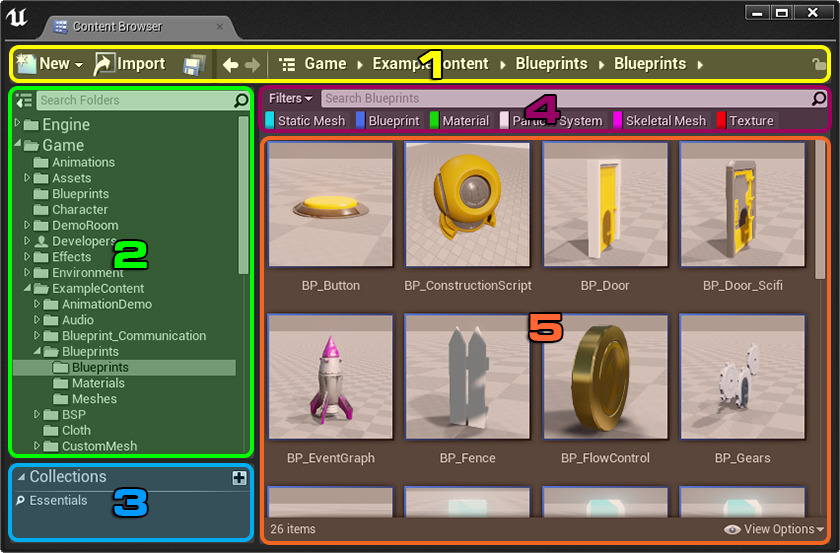Select the BP_ConstructionScript asset thumbnail
The image size is (840, 553).
[x=468, y=204]
